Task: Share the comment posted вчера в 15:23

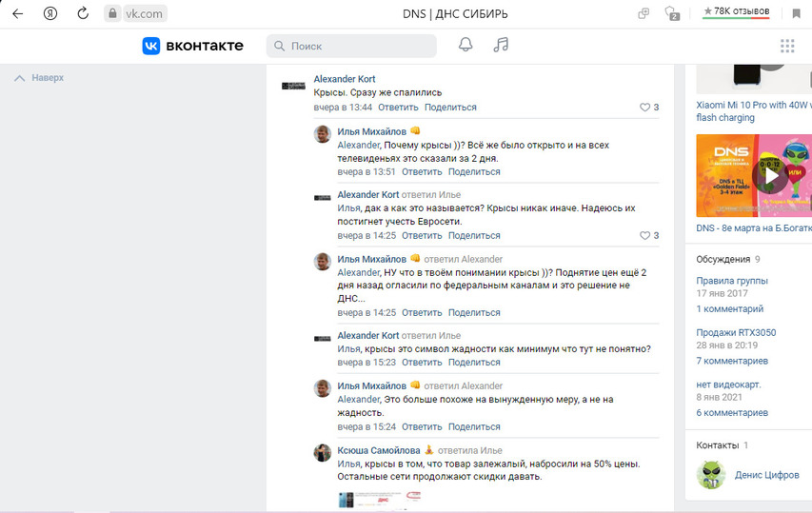Action: [474, 363]
